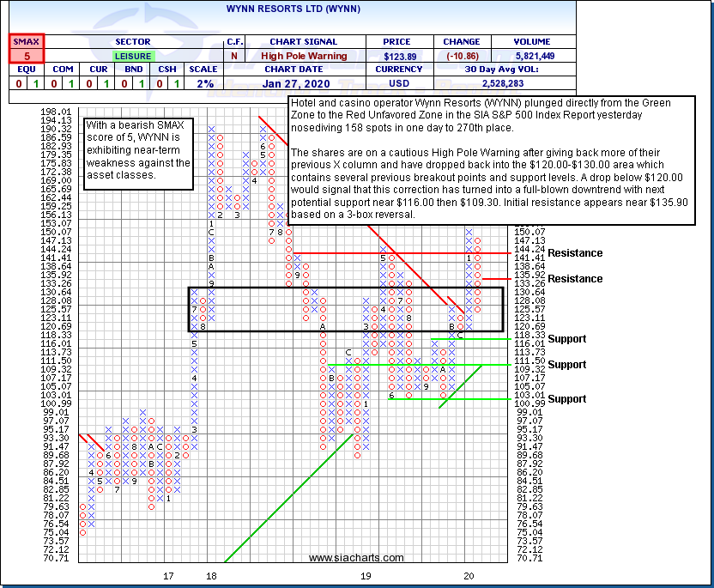Select the Jan 27, 2020 chart date

tap(302, 83)
